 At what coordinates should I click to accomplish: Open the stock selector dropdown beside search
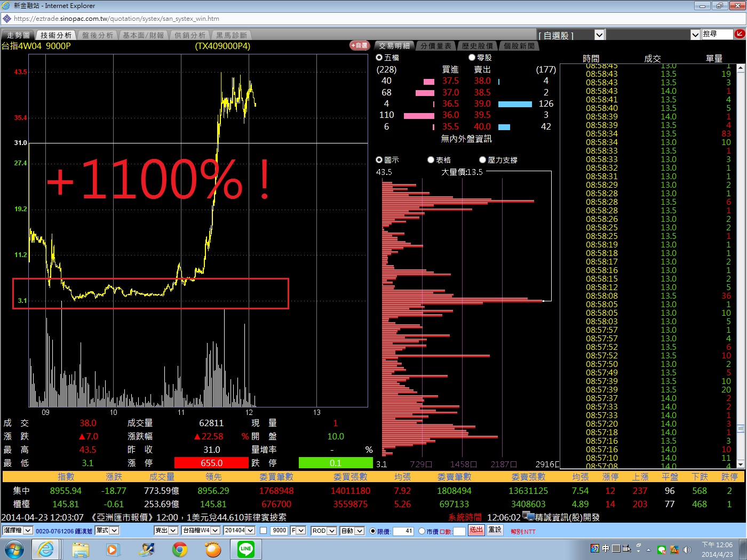pos(695,35)
